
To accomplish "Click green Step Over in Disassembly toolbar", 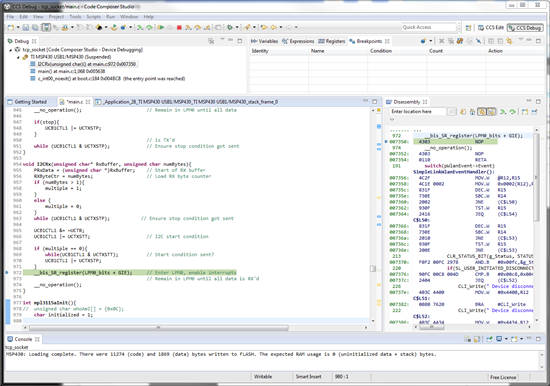I will 512,112.
